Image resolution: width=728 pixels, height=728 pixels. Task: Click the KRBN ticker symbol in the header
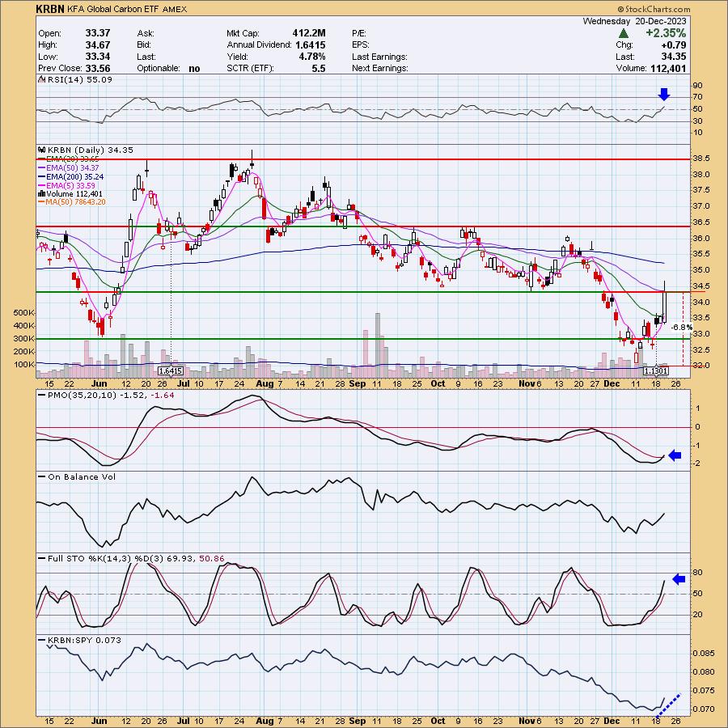point(50,9)
